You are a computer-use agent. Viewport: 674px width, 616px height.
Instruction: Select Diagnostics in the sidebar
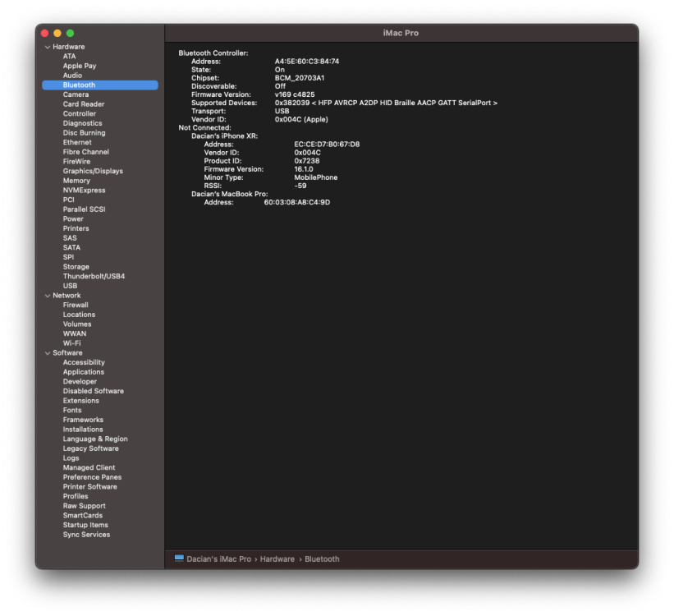82,123
